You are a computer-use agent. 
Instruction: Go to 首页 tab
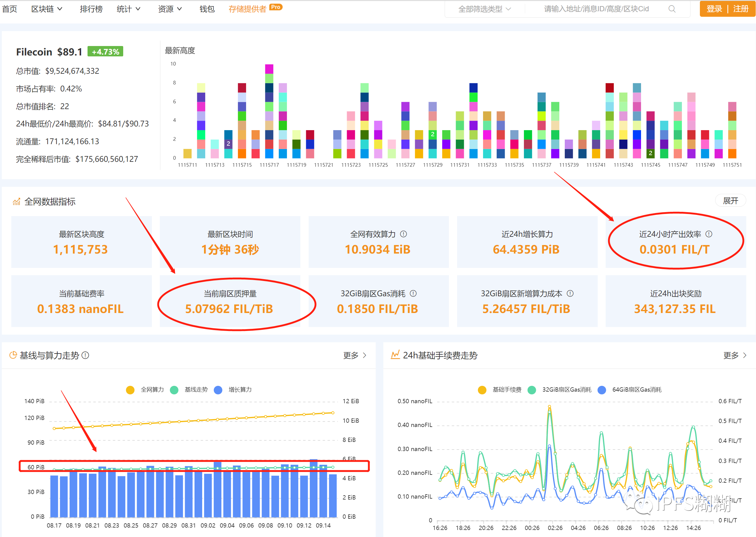pos(9,9)
